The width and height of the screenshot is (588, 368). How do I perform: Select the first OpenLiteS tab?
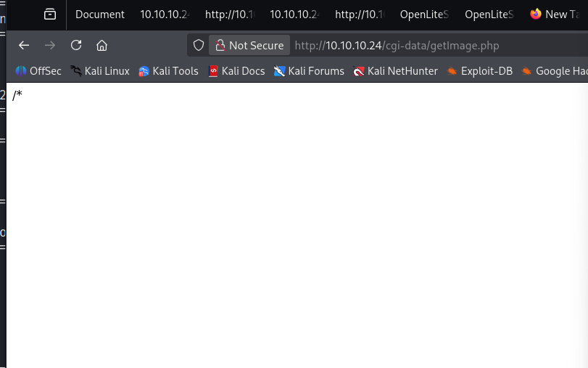[424, 14]
